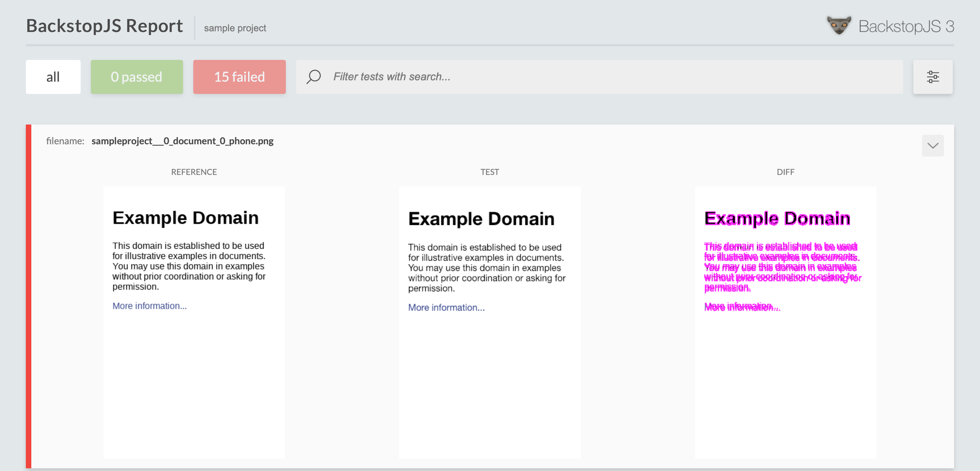The image size is (980, 471).
Task: Click the REFERENCE column label
Action: pyautogui.click(x=194, y=172)
